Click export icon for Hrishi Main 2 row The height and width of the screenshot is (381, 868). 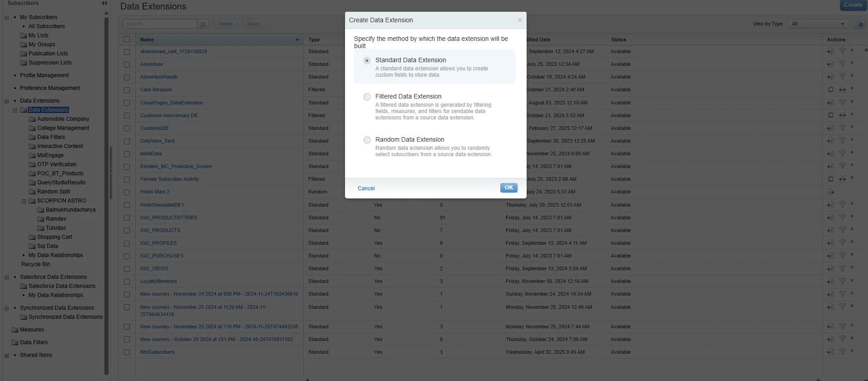coord(830,192)
